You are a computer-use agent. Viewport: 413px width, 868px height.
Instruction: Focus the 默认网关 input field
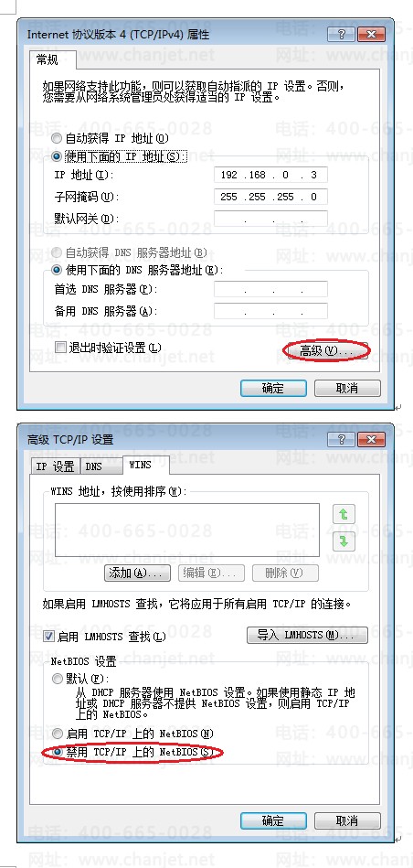270,218
